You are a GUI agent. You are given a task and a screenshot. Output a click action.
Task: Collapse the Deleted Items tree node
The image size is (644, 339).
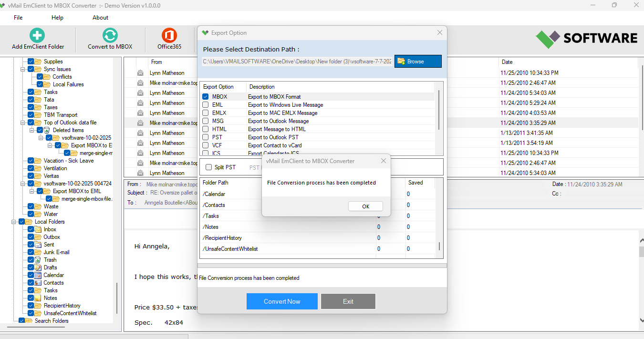[x=32, y=130]
